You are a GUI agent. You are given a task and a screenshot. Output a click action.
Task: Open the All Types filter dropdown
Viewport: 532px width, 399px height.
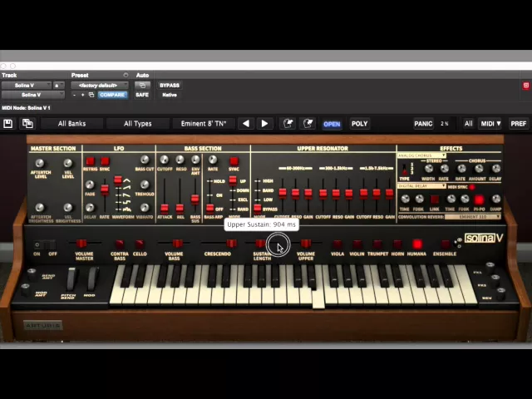tap(137, 124)
